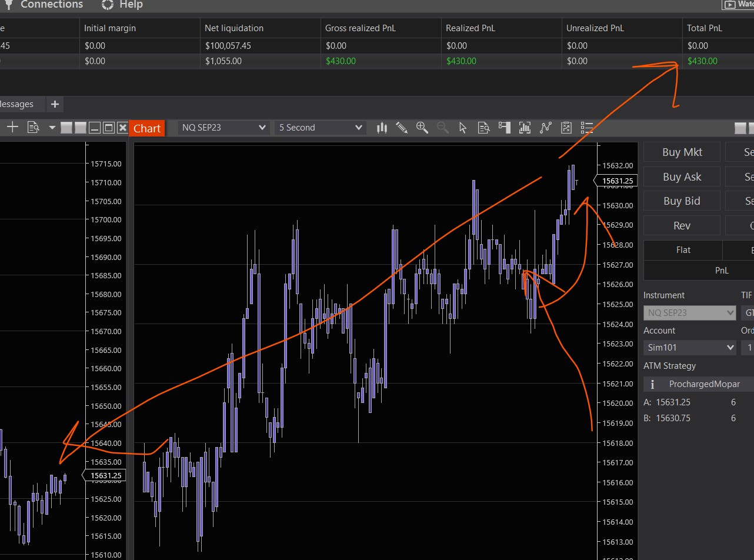Viewport: 754px width, 560px height.
Task: Select the arrow cursor pointer tool
Action: tap(463, 128)
